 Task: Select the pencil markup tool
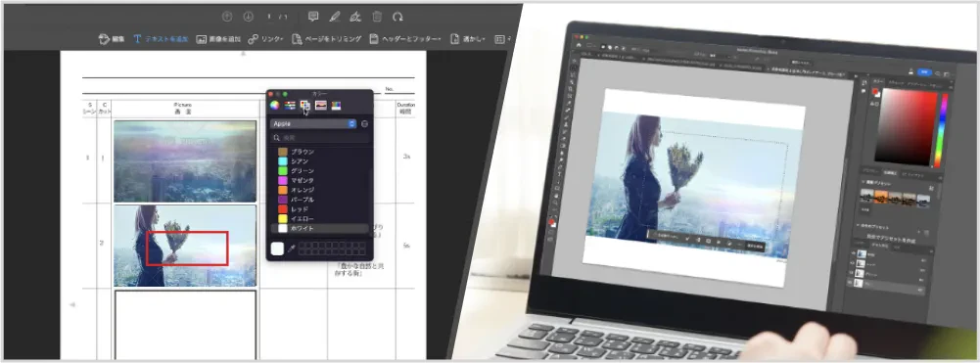pos(335,17)
